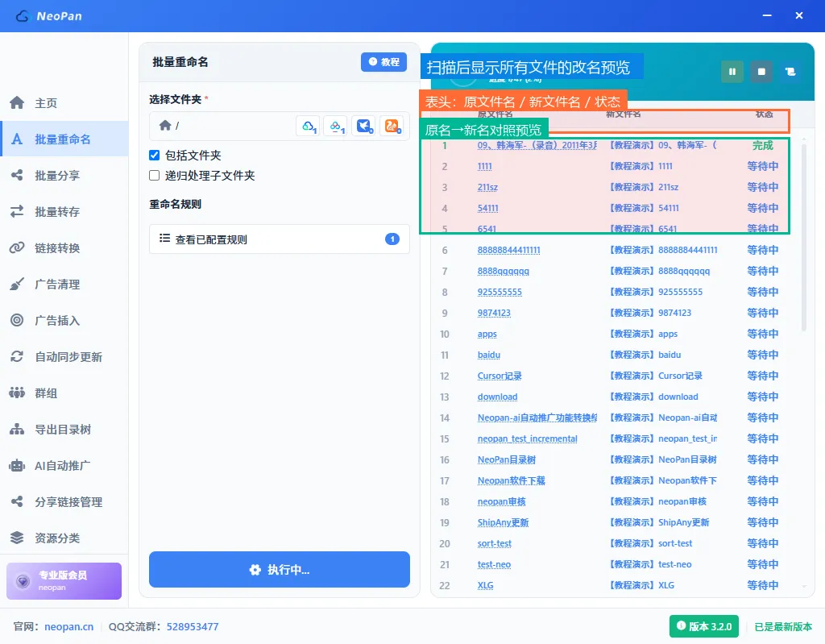
Task: Open 广告清理 ad cleanup
Action: click(64, 285)
